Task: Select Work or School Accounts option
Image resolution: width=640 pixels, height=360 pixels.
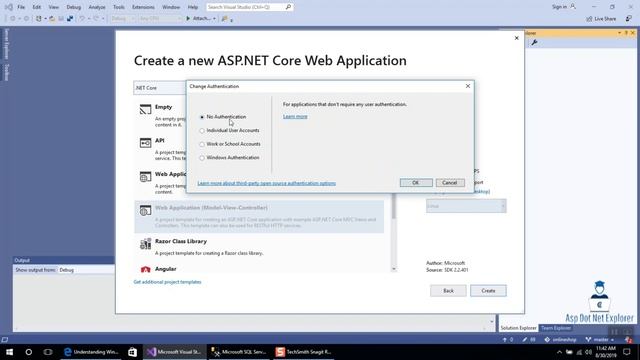Action: point(202,144)
